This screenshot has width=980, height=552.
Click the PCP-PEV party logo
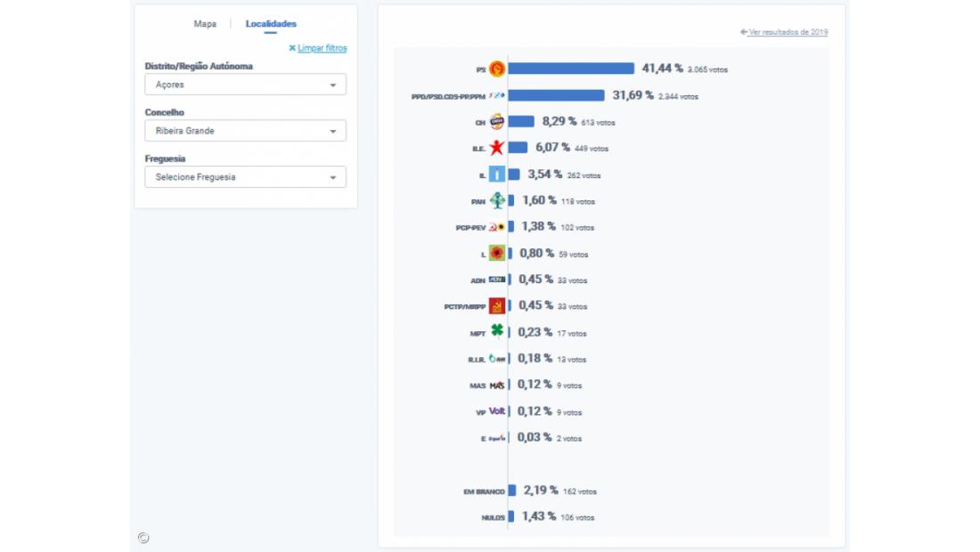click(x=497, y=227)
